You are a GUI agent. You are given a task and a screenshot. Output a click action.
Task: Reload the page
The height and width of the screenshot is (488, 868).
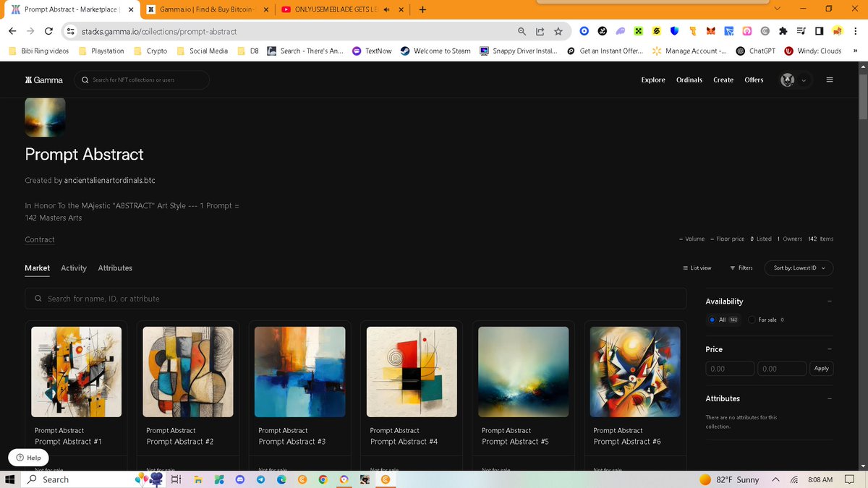tap(48, 31)
